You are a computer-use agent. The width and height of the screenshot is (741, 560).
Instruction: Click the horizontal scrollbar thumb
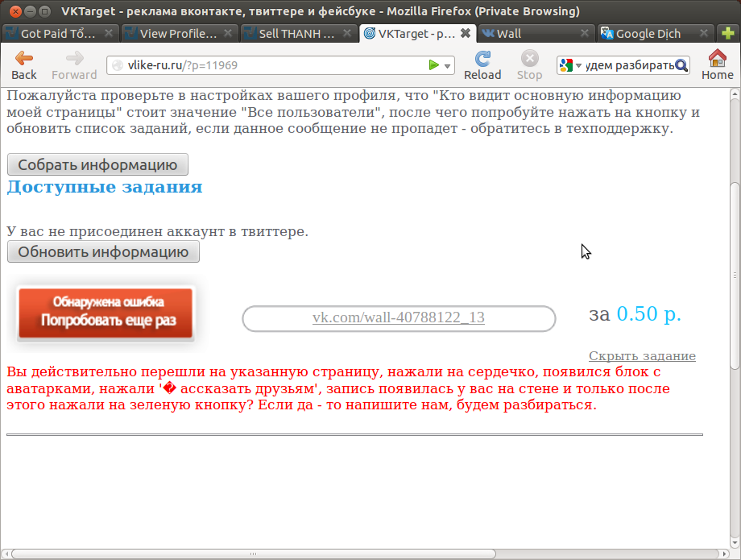click(x=253, y=554)
